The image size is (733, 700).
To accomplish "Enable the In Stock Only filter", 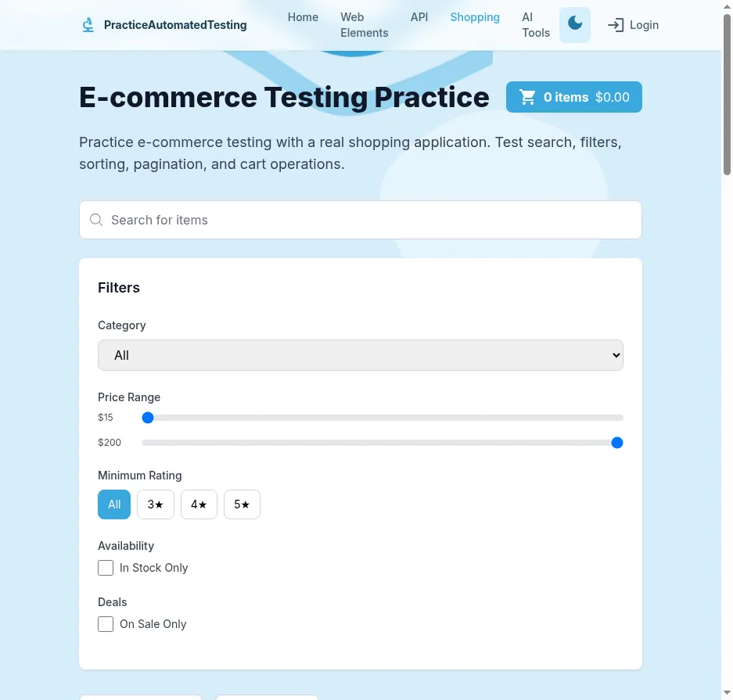I will [106, 568].
